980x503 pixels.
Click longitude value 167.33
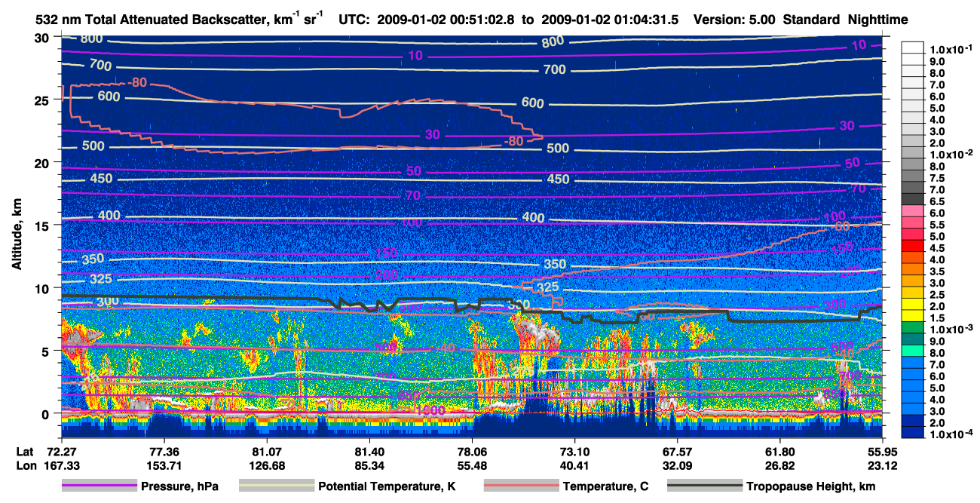click(x=60, y=465)
